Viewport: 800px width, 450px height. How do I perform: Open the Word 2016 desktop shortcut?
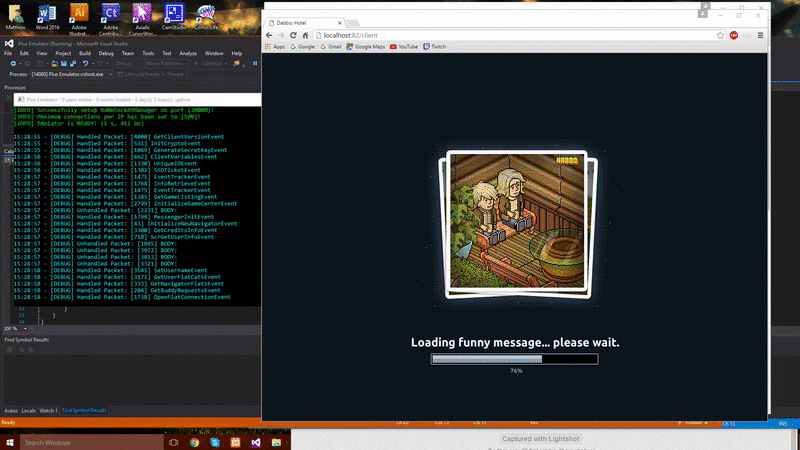tap(47, 17)
